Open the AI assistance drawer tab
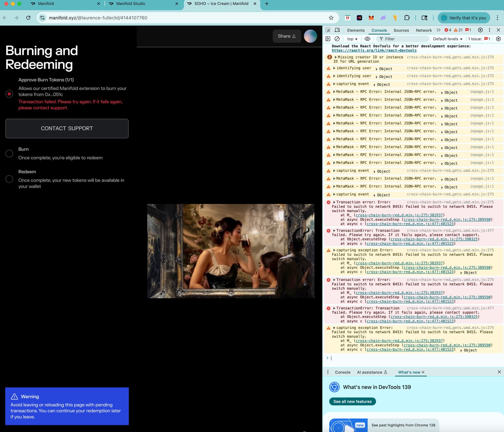504x432 pixels. point(372,372)
